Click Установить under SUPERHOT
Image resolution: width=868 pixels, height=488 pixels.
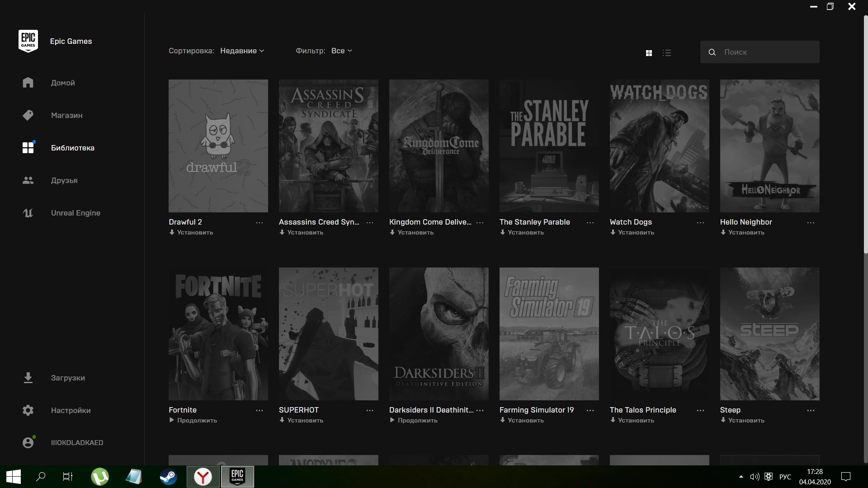click(302, 420)
